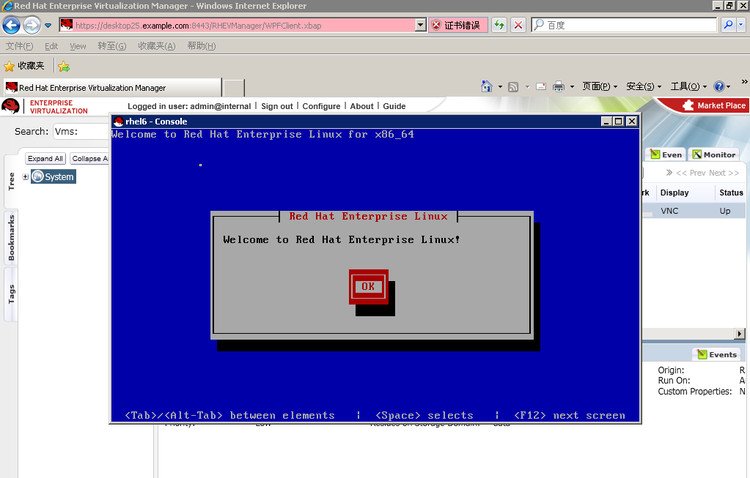Select the VNC row cell
750x478 pixels.
pyautogui.click(x=669, y=211)
